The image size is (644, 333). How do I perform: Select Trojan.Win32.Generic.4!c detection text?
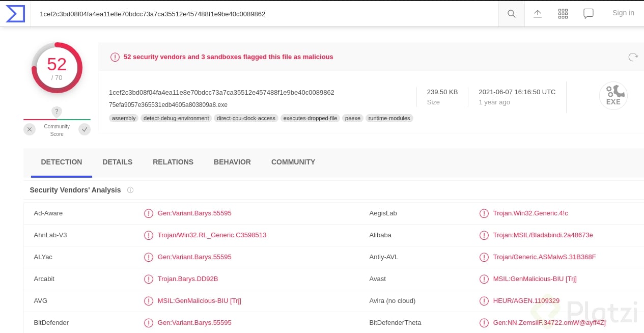click(x=530, y=213)
